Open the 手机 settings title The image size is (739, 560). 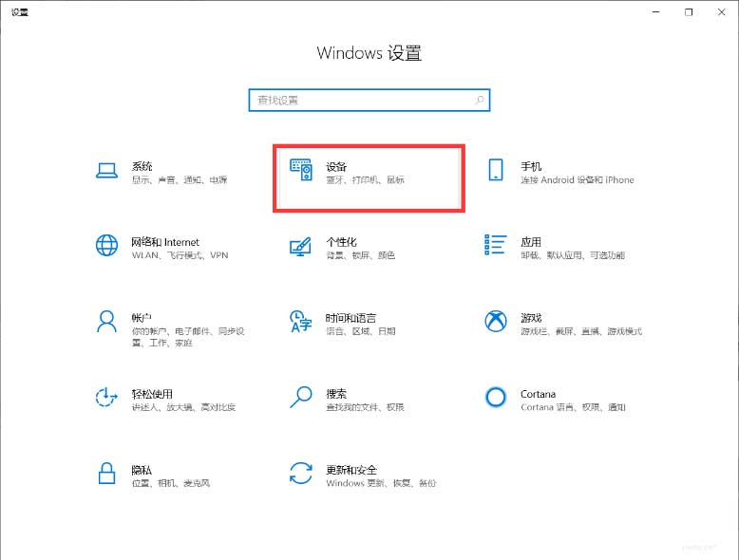531,166
